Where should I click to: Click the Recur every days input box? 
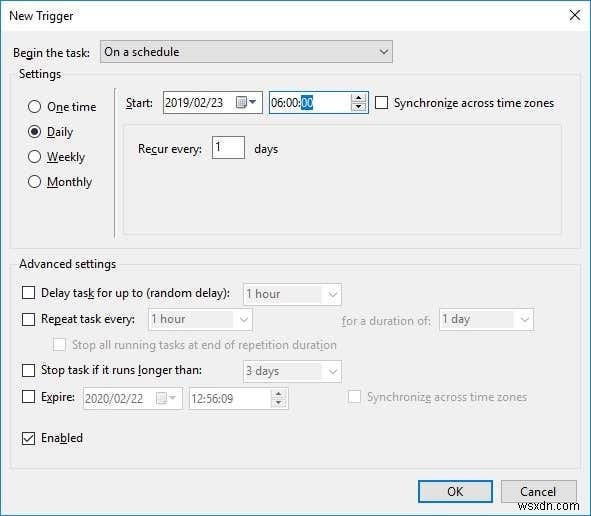tap(228, 147)
